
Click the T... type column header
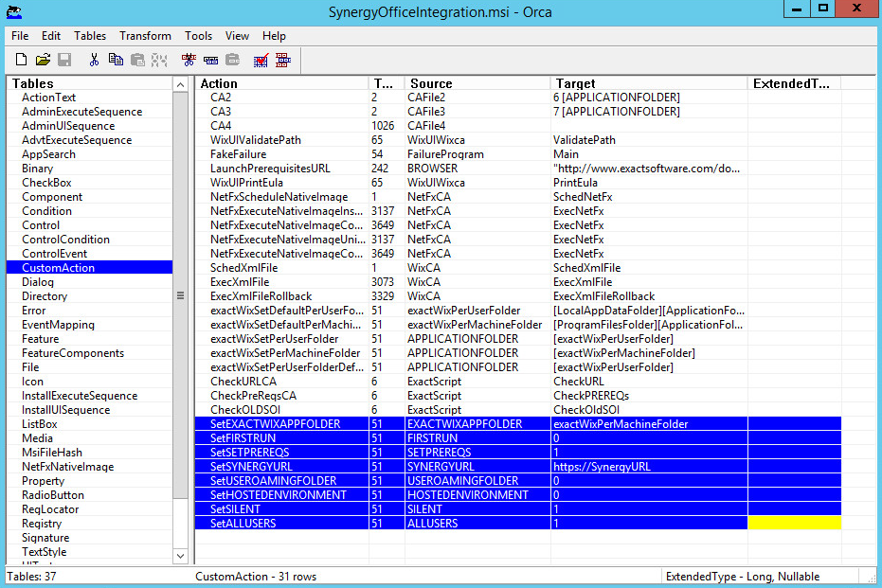pos(387,83)
